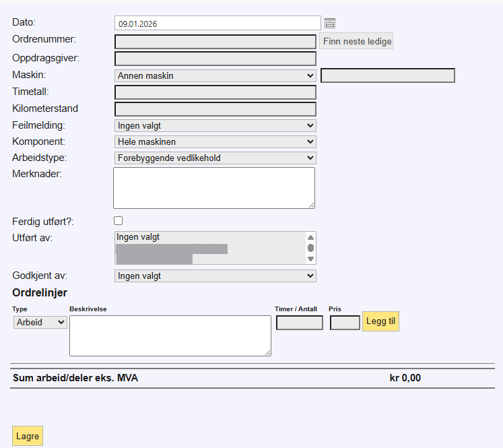Tick the Ferdig utført checkbox

[x=119, y=220]
